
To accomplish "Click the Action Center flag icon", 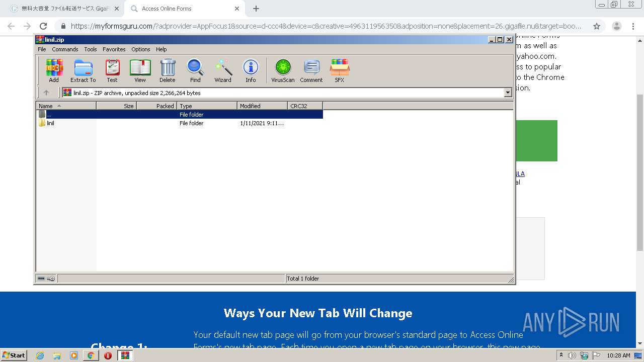I will click(x=595, y=355).
